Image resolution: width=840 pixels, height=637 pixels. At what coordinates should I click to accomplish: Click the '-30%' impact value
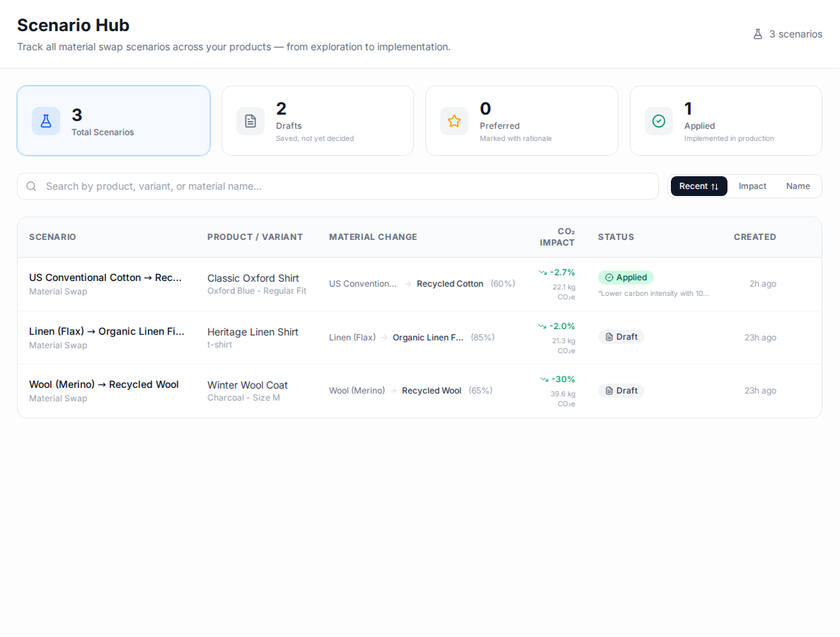[563, 379]
